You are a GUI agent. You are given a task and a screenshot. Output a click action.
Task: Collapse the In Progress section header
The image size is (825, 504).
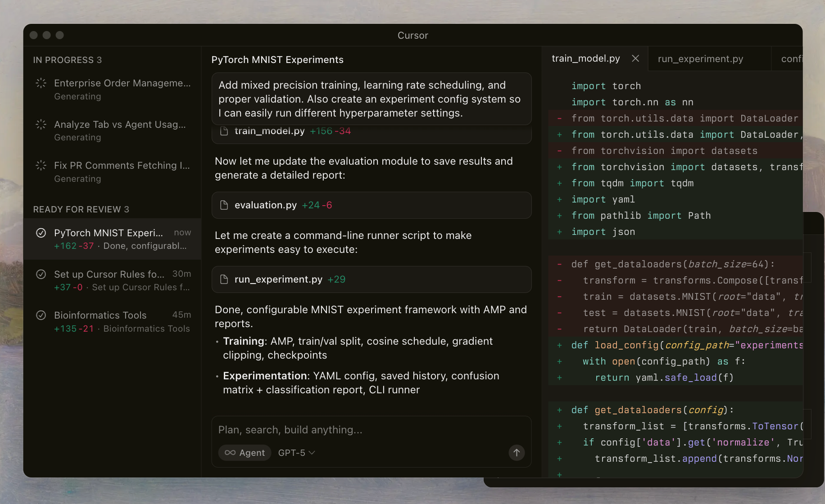pos(68,60)
